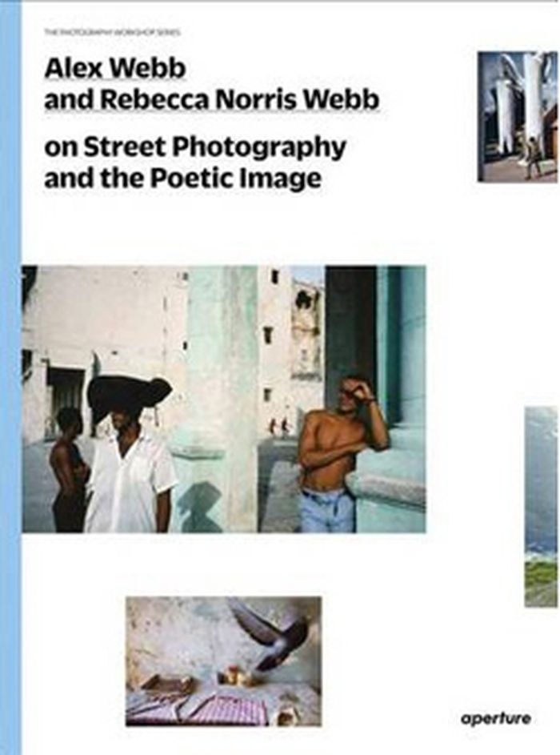Click the underline beneath the authors' names
Viewport: 560px width, 755px height.
tap(212, 113)
